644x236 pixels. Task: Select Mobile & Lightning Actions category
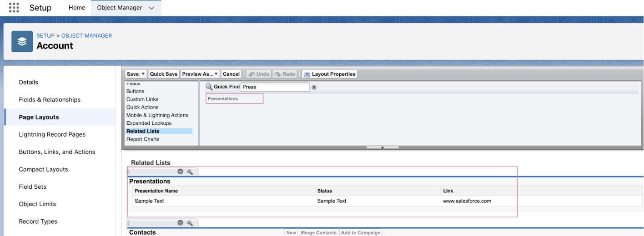(x=157, y=115)
